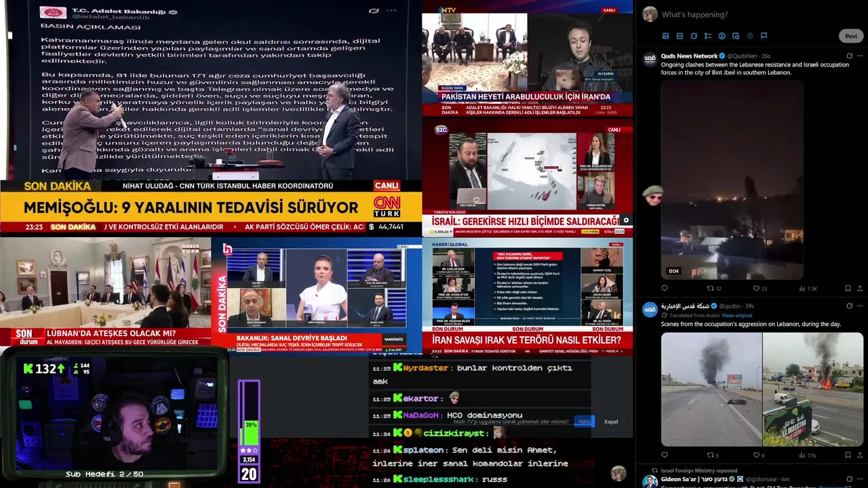View analytics showing 1.5K on Quds post

coord(808,288)
